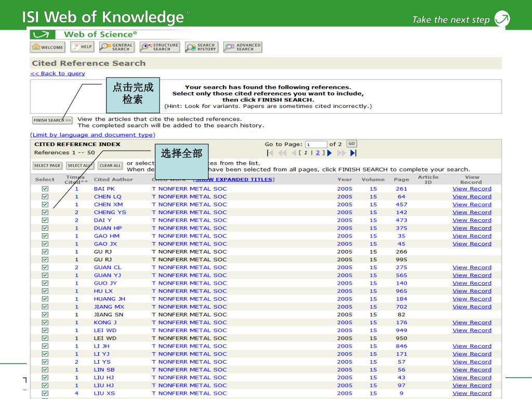
Task: Click the Select Page button
Action: [x=47, y=166]
